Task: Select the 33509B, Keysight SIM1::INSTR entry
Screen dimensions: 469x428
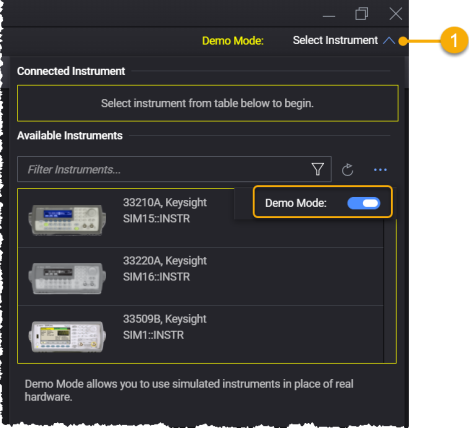Action: click(x=201, y=334)
